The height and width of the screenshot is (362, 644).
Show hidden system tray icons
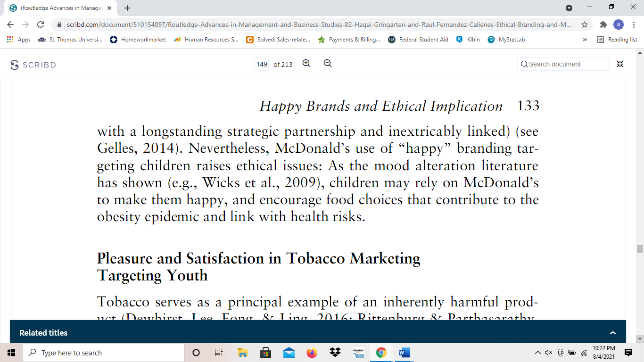point(538,353)
